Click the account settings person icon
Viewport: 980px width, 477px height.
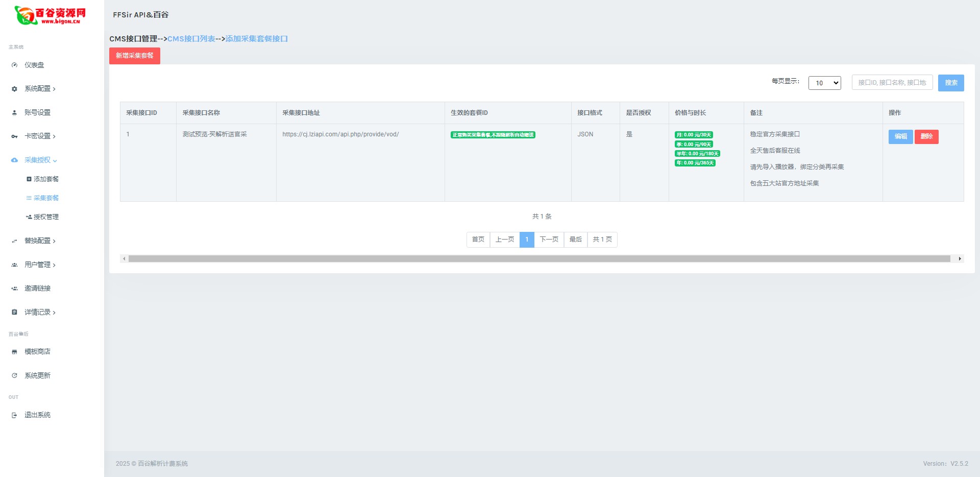(14, 113)
